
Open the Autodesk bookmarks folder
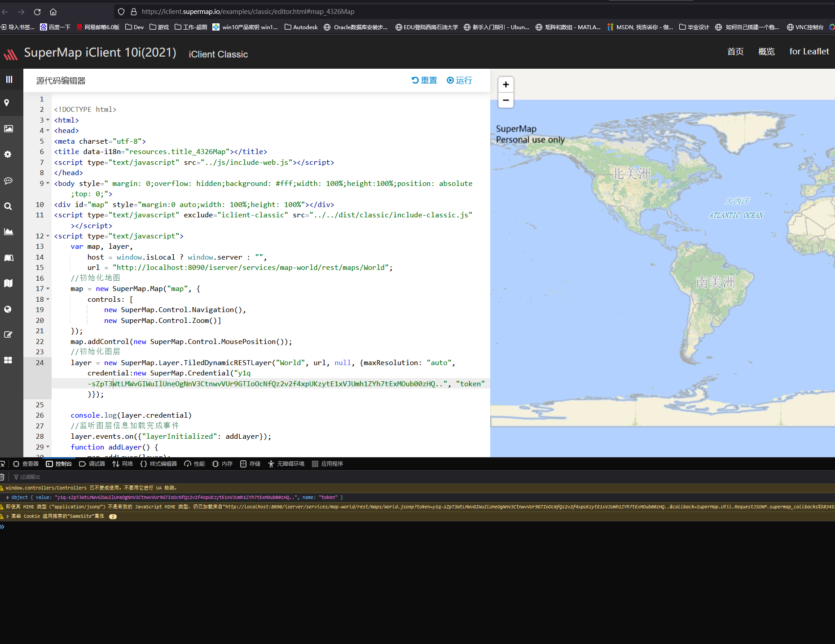(301, 27)
